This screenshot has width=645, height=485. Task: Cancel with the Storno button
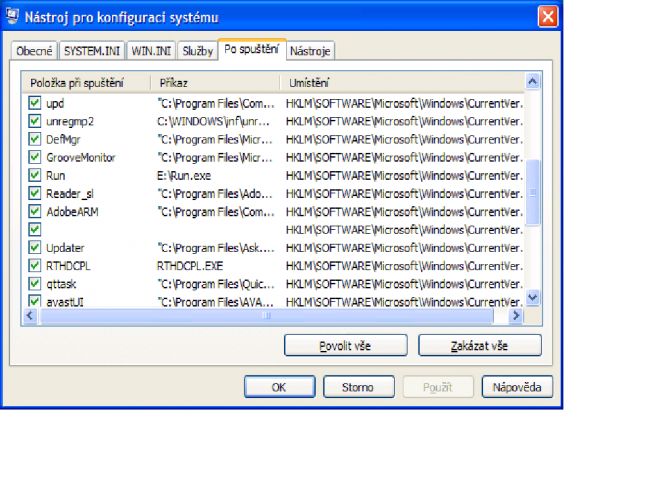point(358,387)
